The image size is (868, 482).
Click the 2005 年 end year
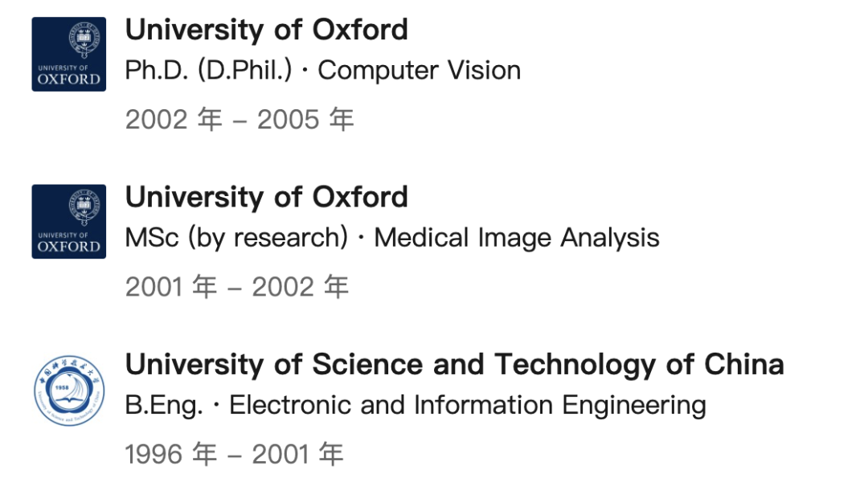(x=305, y=120)
